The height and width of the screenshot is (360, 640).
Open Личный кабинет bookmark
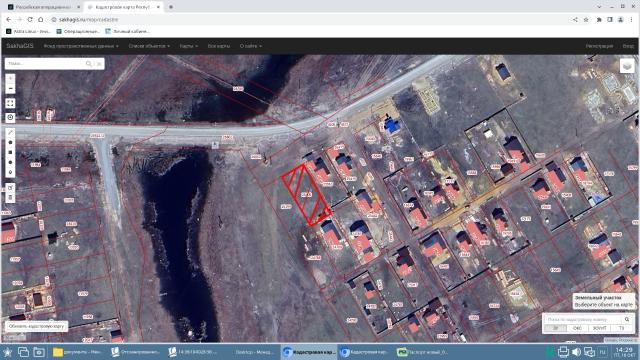point(127,31)
